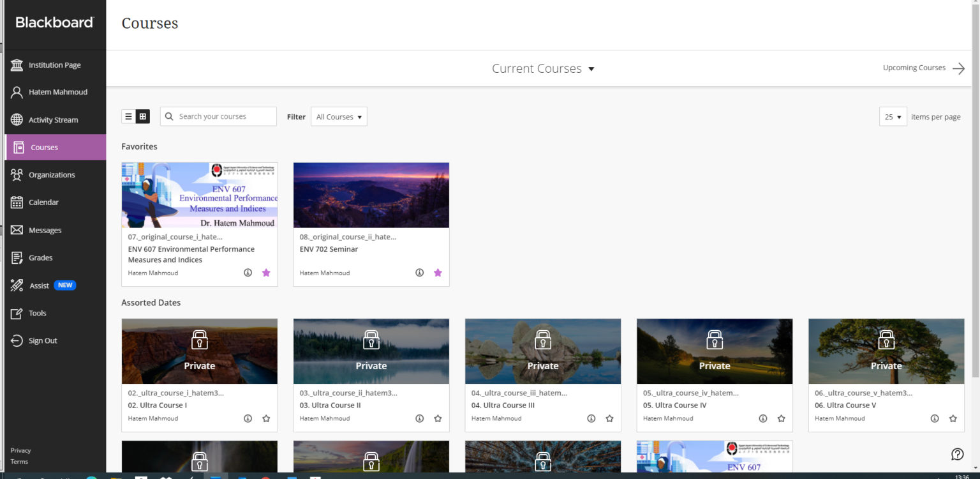Viewport: 980px width, 479px height.
Task: Go to Activity Stream
Action: pyautogui.click(x=55, y=120)
